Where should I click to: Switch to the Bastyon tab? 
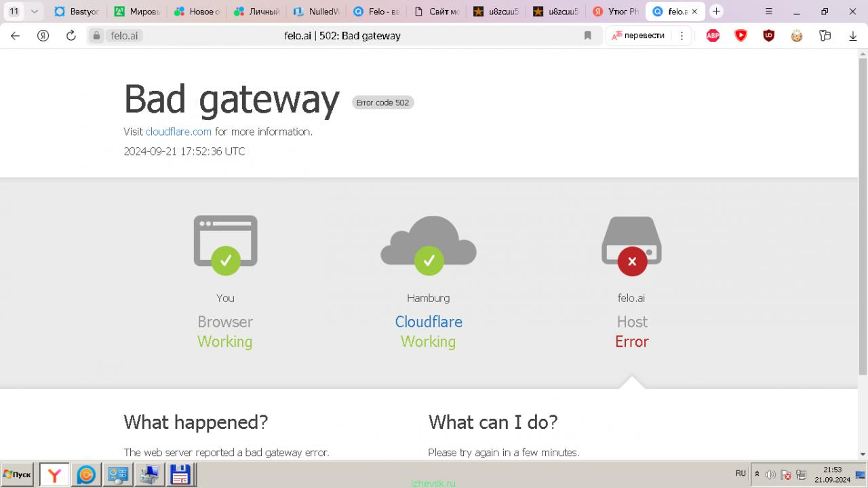[x=77, y=12]
